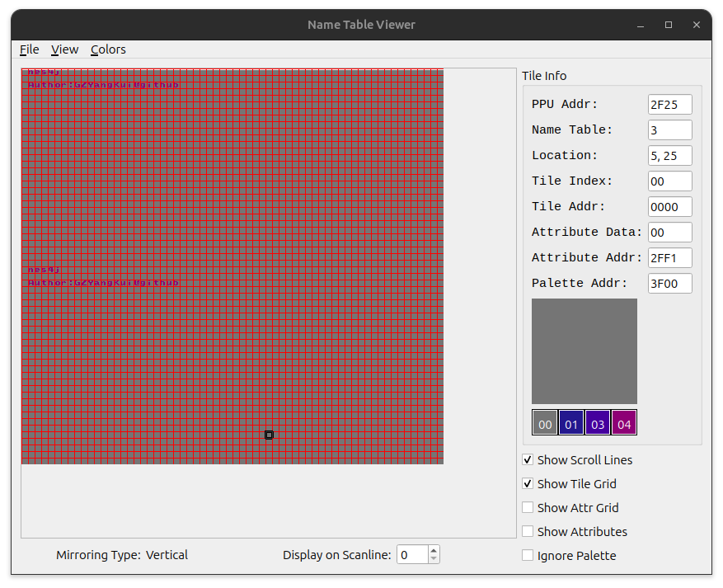Enable the Ignore Palette option

click(x=528, y=556)
